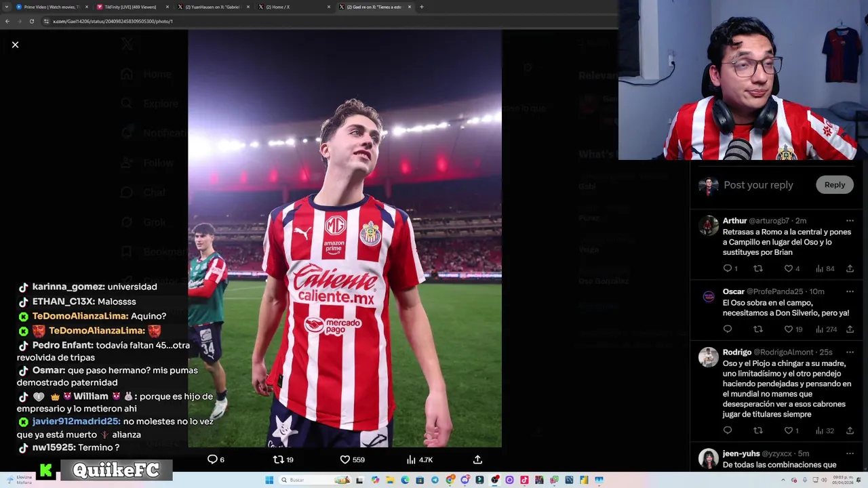Click the 'Post your reply' field
Screen dimensions: 868x488
758,184
